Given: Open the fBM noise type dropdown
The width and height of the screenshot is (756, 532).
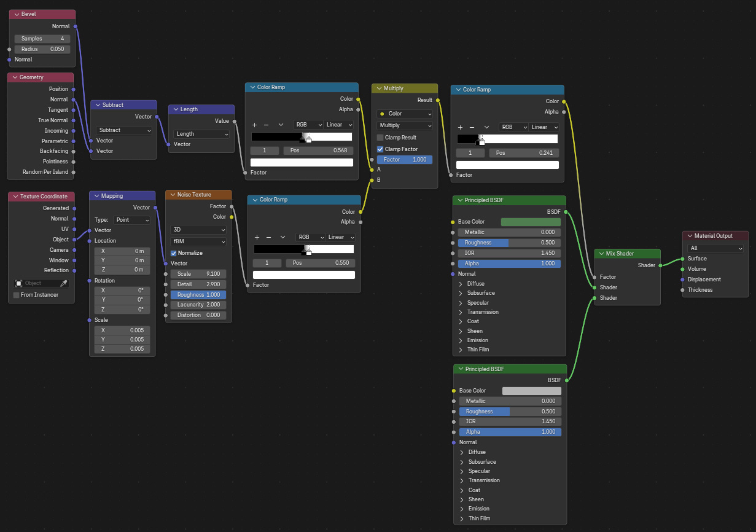Looking at the screenshot, I should (198, 241).
